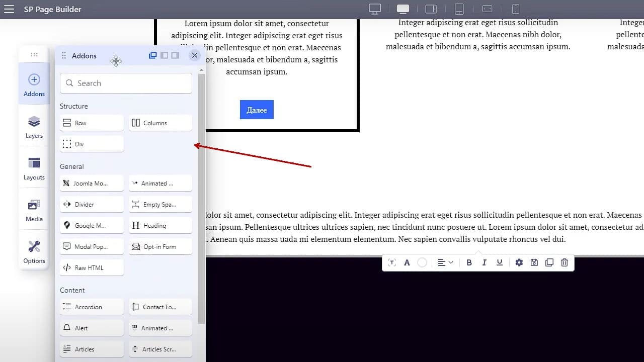This screenshot has height=362, width=644.
Task: Open the Layouts sidebar tab
Action: [x=34, y=169]
